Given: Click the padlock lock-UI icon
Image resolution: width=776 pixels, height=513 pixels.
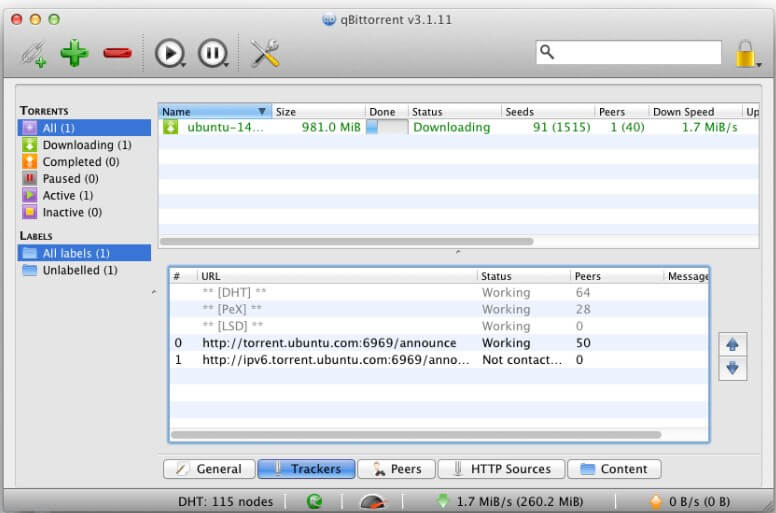Looking at the screenshot, I should pyautogui.click(x=745, y=53).
